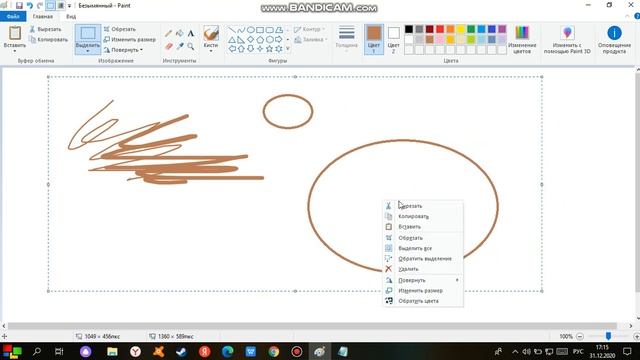Screen dimensions: 640x360
Task: Choose Вставить in the context menu
Action: pyautogui.click(x=423, y=227)
